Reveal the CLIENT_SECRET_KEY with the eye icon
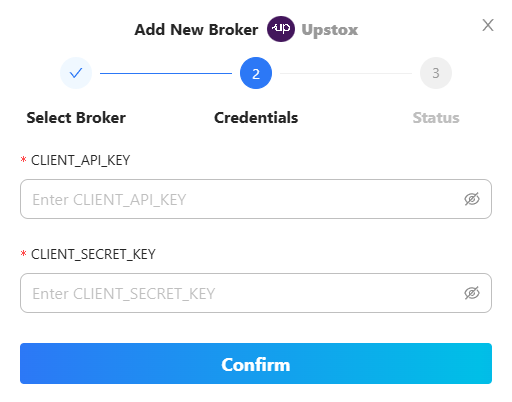 [x=472, y=293]
